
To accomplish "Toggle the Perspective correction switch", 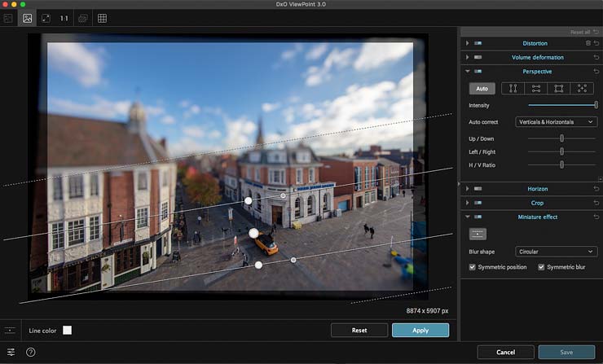I will pyautogui.click(x=478, y=72).
